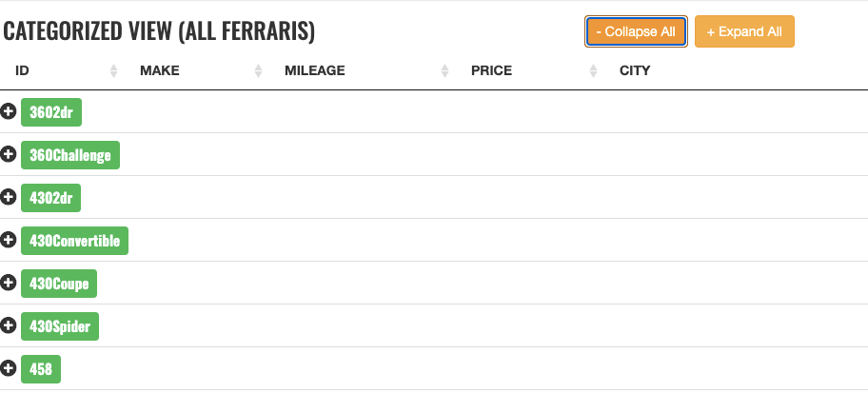Sort by PRICE column header
Image resolution: width=868 pixels, height=393 pixels.
(491, 70)
